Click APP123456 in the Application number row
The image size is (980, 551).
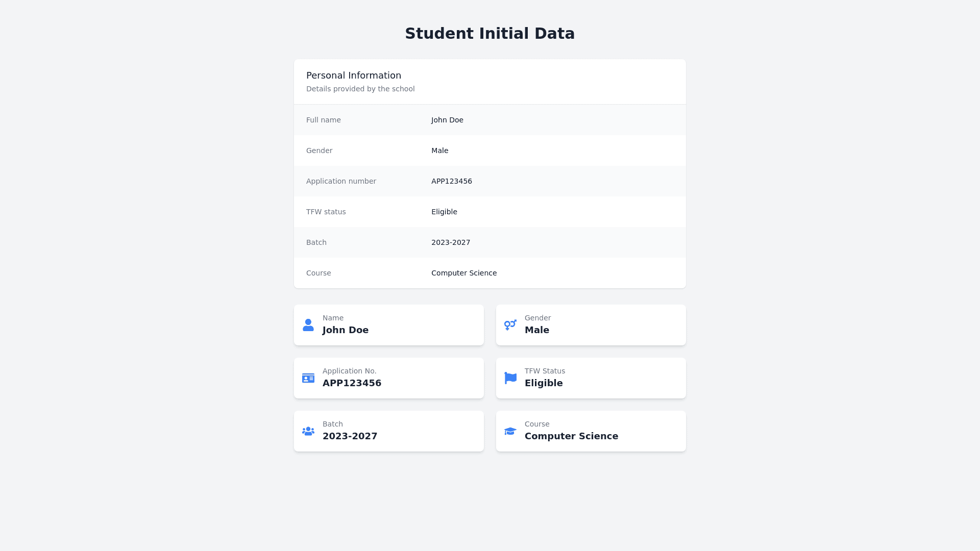[x=452, y=181]
